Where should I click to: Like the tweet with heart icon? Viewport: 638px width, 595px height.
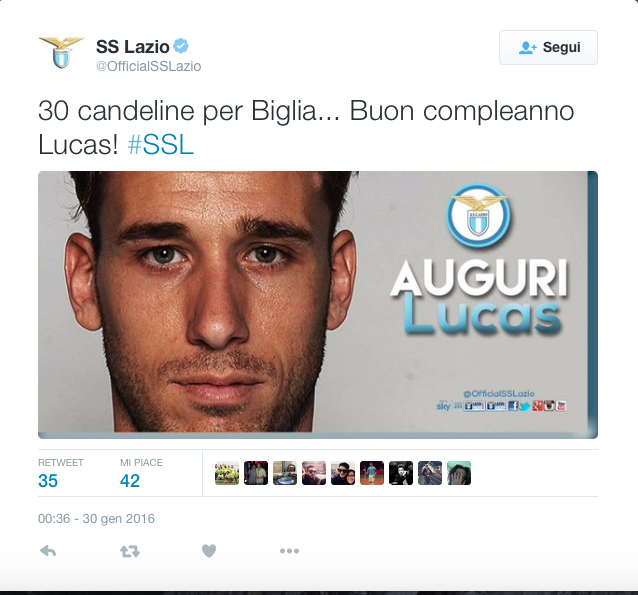tap(209, 551)
